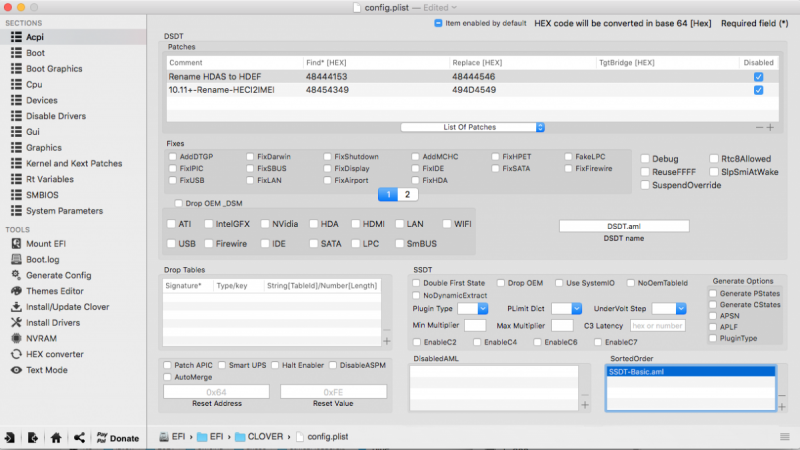Viewport: 800px width, 450px height.
Task: Click the home icon in bottom toolbar
Action: click(56, 437)
